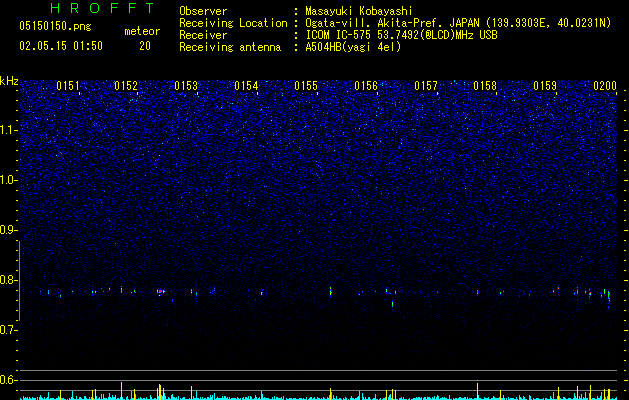Click the 0158 time marker
This screenshot has width=629, height=400.
pos(485,86)
